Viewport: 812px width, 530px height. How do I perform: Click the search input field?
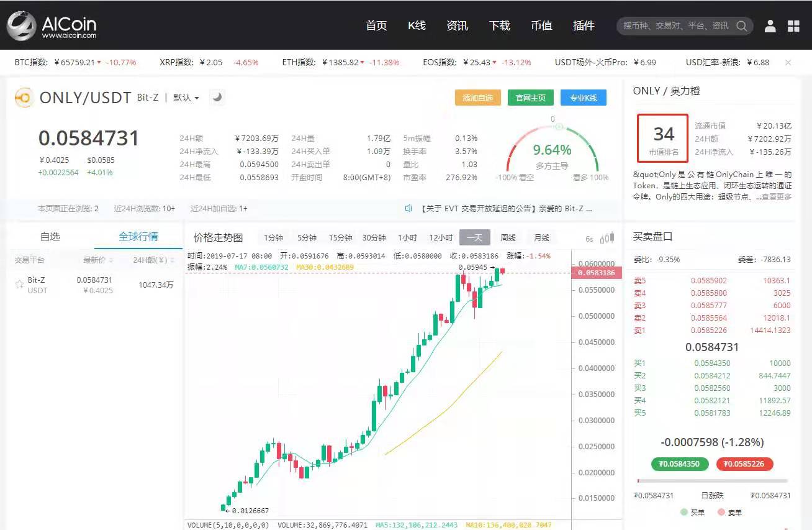point(675,26)
